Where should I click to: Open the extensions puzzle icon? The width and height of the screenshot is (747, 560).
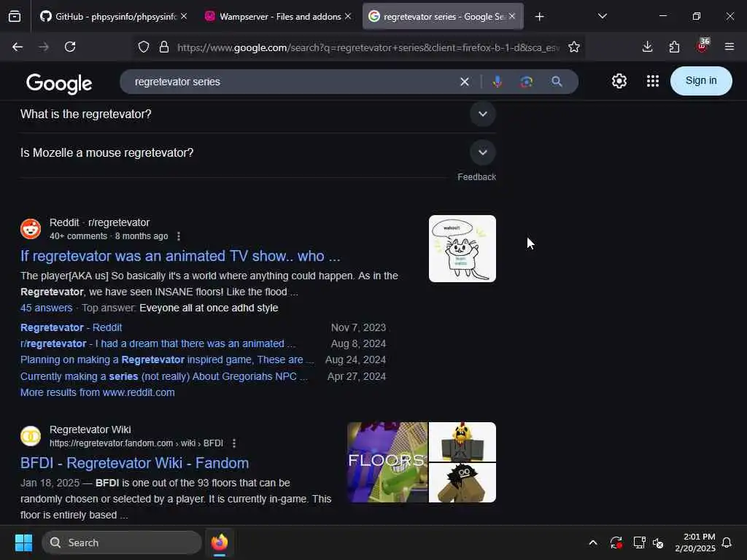click(x=674, y=47)
